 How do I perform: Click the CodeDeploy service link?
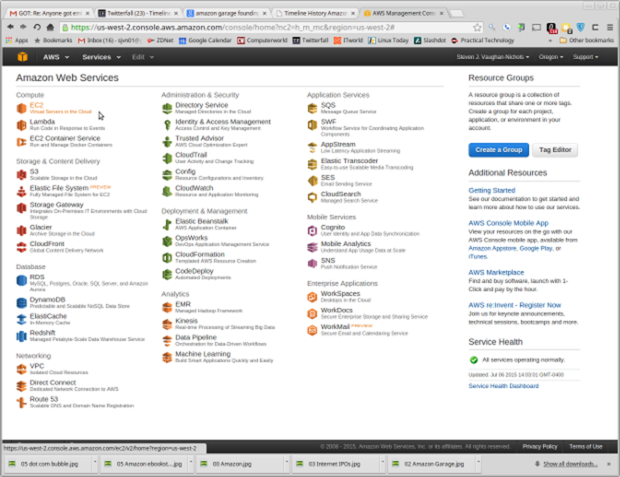tap(194, 271)
